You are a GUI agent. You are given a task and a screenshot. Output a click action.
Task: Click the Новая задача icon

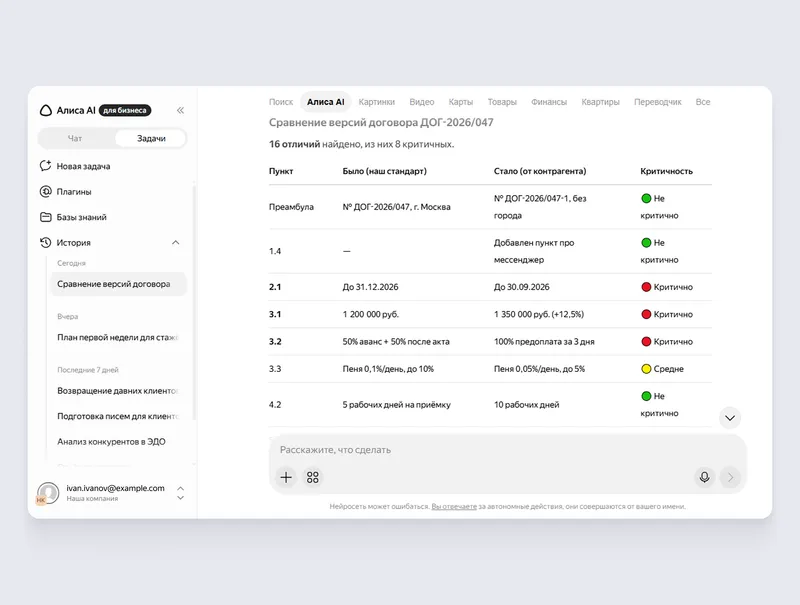coord(45,166)
